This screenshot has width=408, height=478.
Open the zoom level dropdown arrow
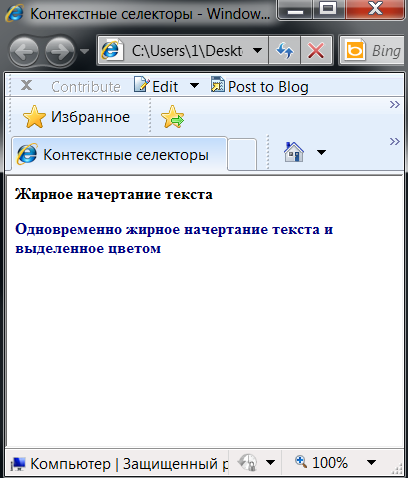click(x=371, y=463)
